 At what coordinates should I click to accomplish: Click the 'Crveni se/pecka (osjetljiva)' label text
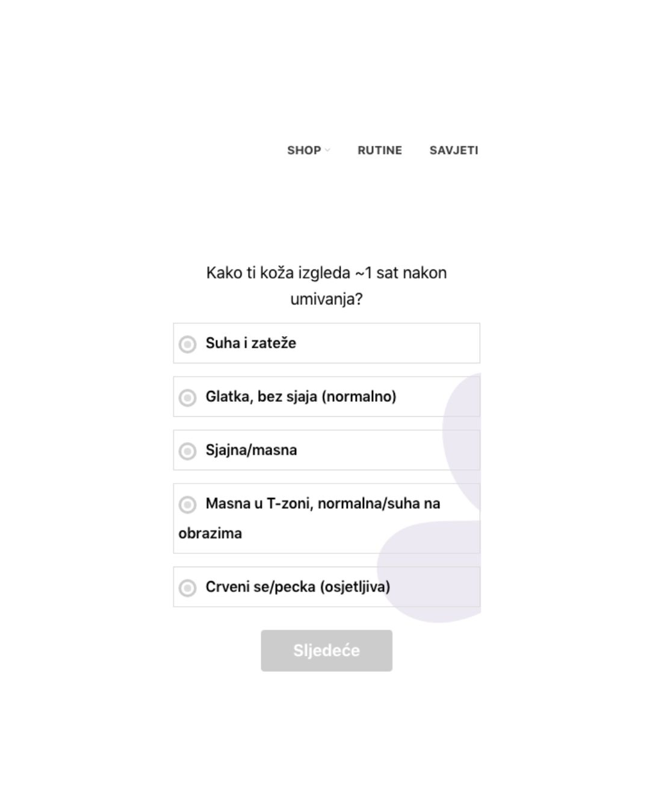[x=298, y=586]
